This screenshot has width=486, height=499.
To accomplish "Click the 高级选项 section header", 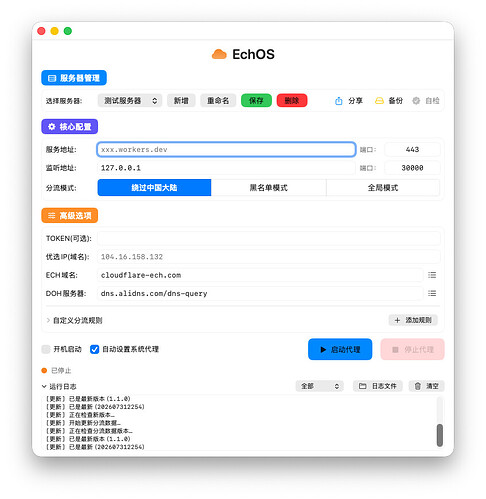I will (x=70, y=215).
